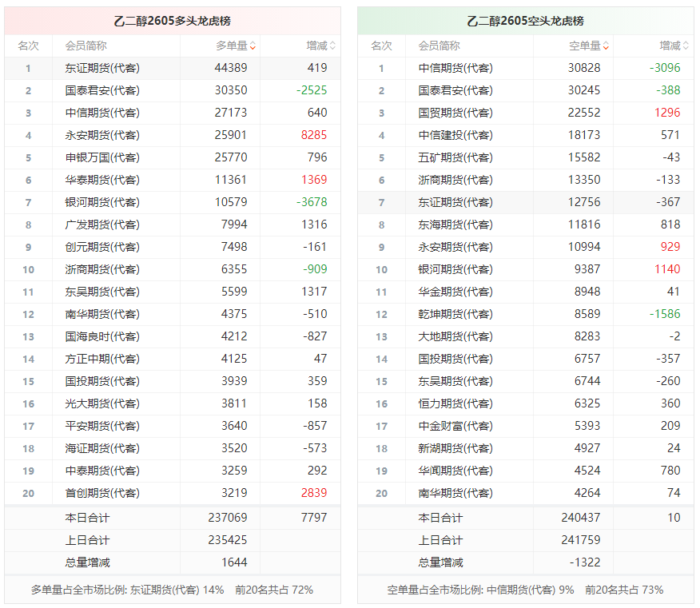Viewport: 700px width, 608px height.
Task: Click 国投期货(代客) in long table rank 15
Action: click(102, 381)
